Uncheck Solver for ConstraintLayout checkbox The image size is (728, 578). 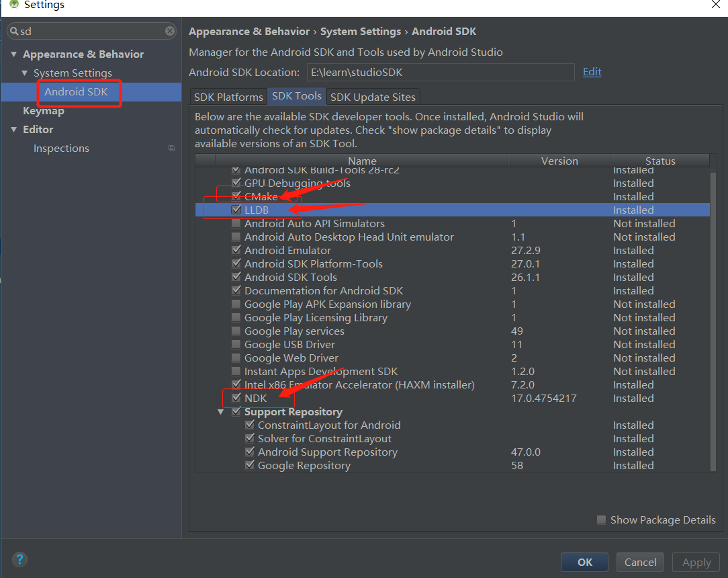(250, 438)
